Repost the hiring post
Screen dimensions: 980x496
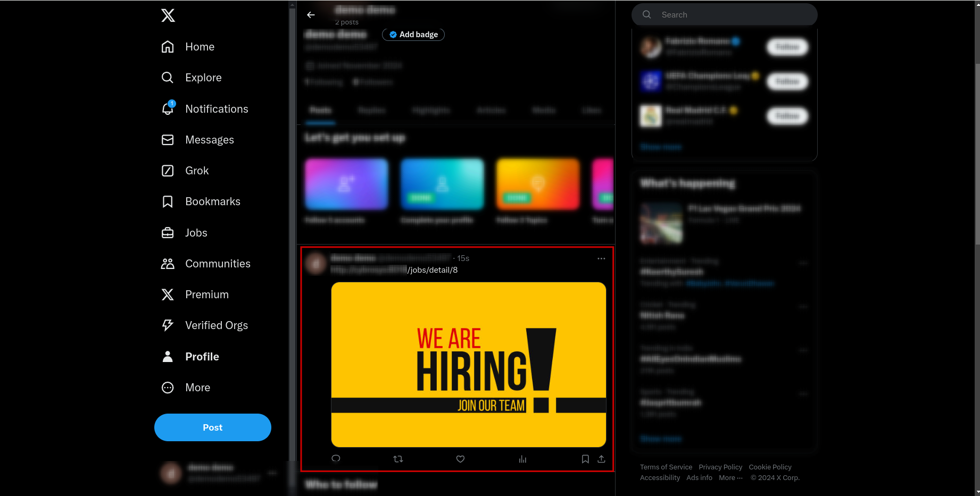[x=398, y=459]
